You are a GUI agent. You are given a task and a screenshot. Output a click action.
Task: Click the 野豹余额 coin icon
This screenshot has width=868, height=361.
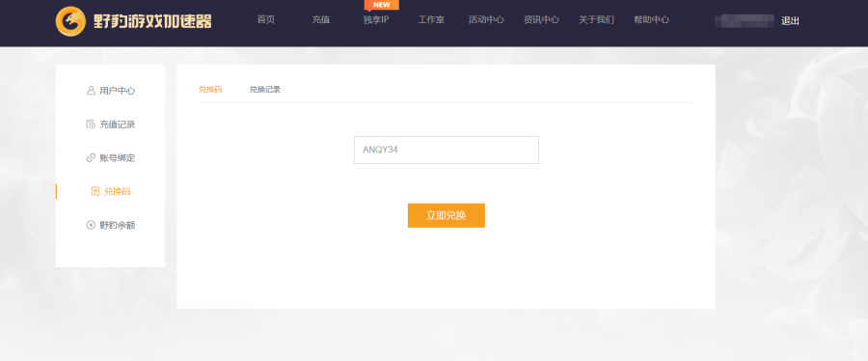[91, 225]
